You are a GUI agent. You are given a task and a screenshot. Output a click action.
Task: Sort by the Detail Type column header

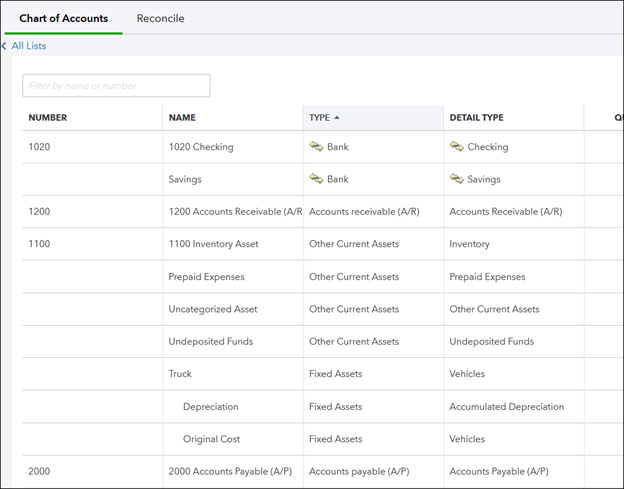[x=476, y=118]
